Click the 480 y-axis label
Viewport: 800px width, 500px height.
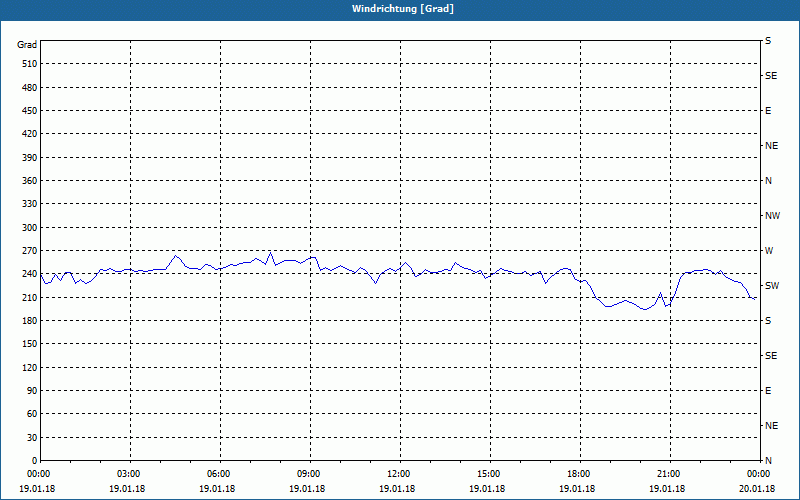tap(30, 88)
